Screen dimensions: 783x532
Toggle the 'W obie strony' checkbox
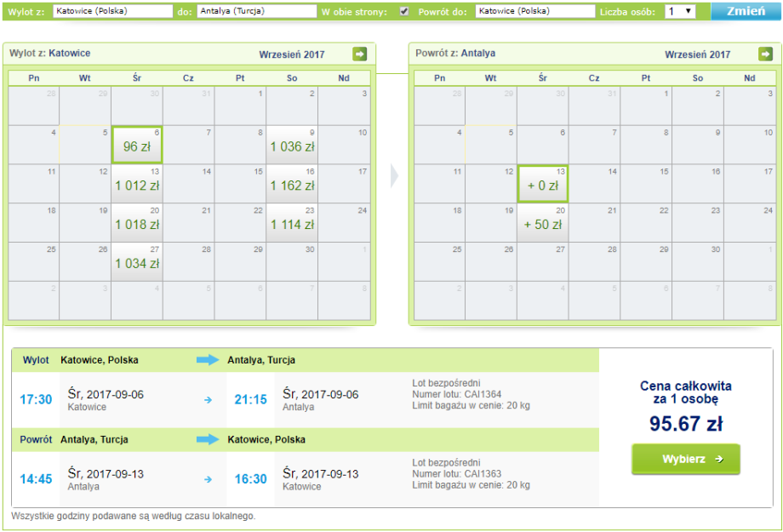[404, 12]
